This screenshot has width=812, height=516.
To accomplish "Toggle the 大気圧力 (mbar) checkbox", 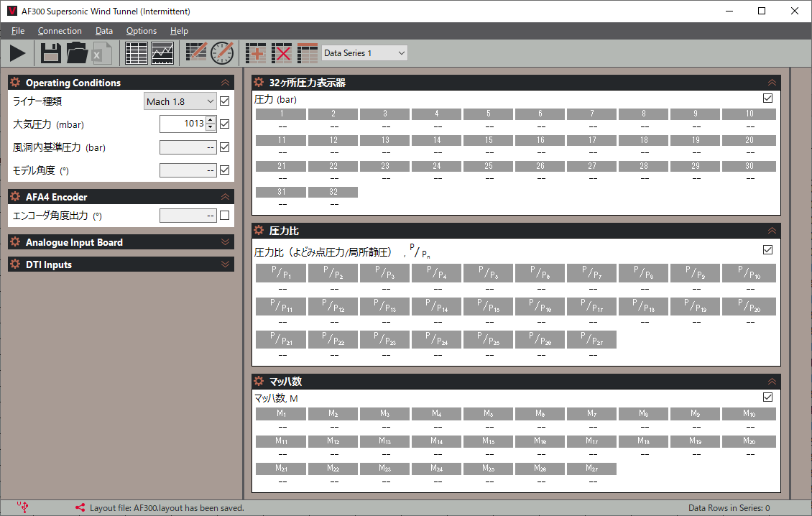I will 224,124.
